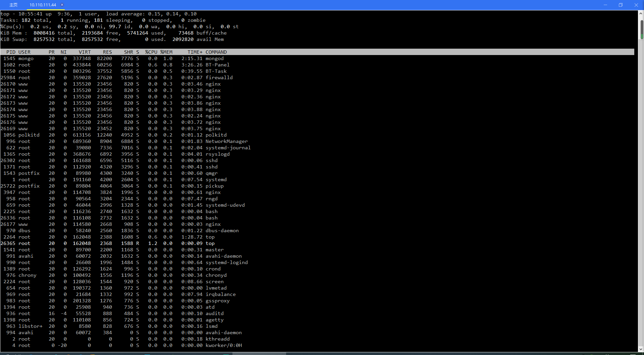Click the 'libstor+' user name

click(x=31, y=326)
